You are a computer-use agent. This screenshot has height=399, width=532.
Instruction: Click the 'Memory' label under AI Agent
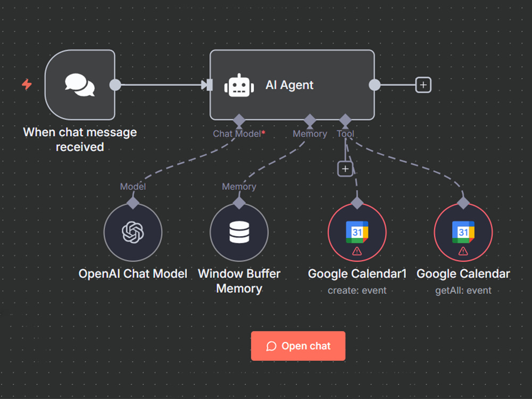(x=310, y=134)
